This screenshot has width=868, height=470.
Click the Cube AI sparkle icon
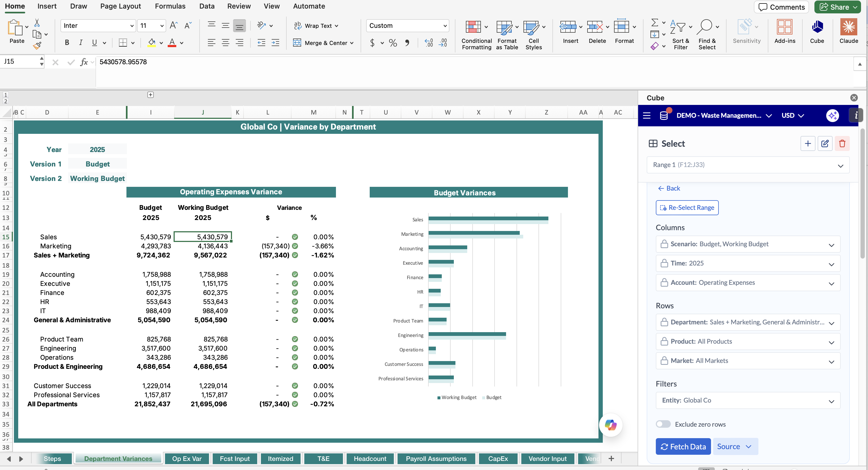(833, 115)
